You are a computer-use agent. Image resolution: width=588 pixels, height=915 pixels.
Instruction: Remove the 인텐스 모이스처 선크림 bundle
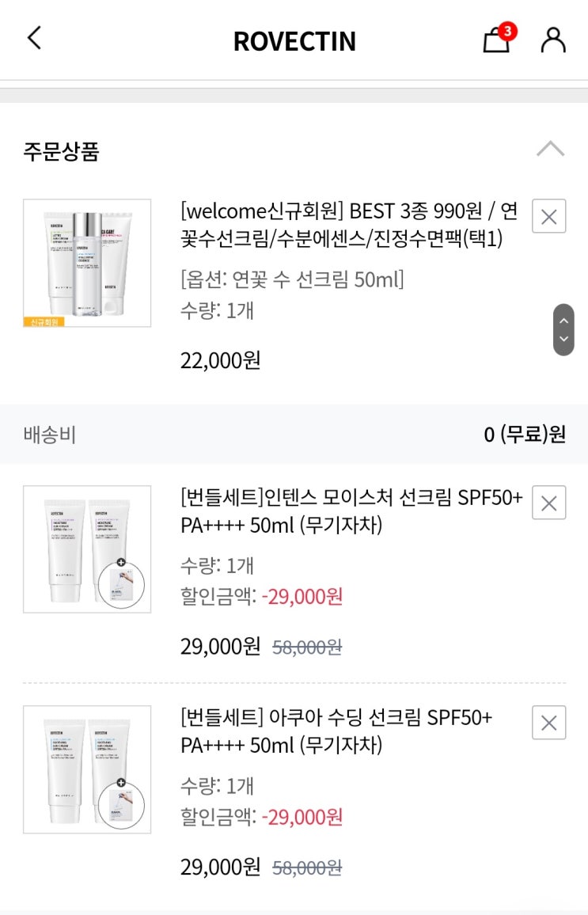tap(548, 503)
